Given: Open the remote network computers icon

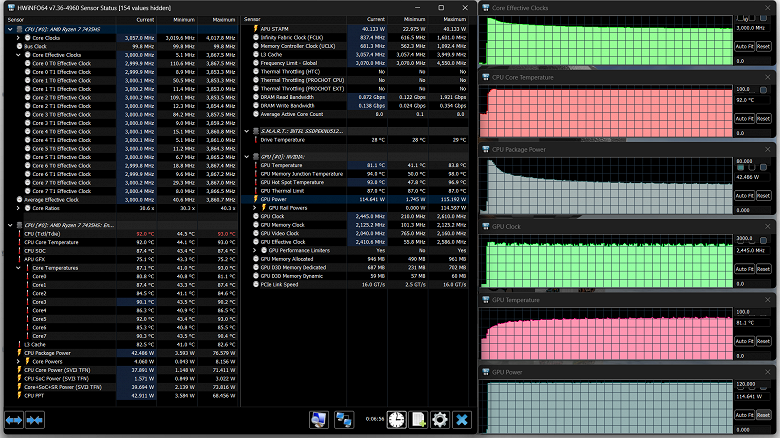Looking at the screenshot, I should 344,420.
